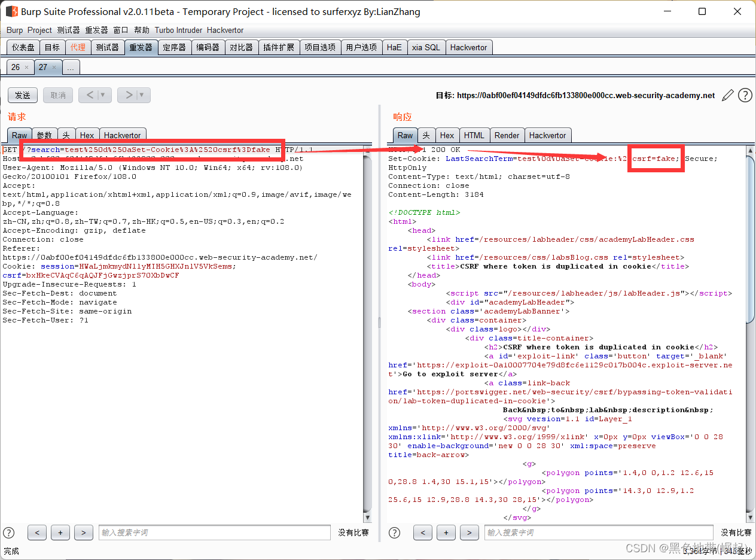Open forward-history dropdown arrow
This screenshot has width=756, height=560.
(x=142, y=95)
